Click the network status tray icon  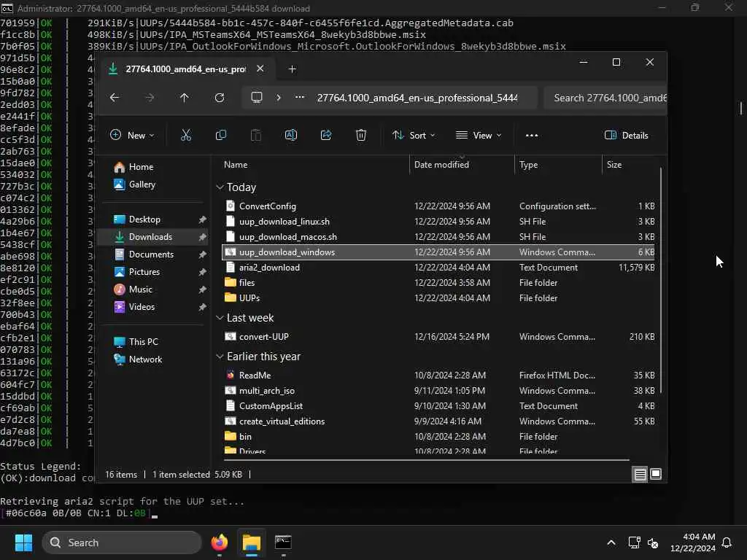click(634, 542)
